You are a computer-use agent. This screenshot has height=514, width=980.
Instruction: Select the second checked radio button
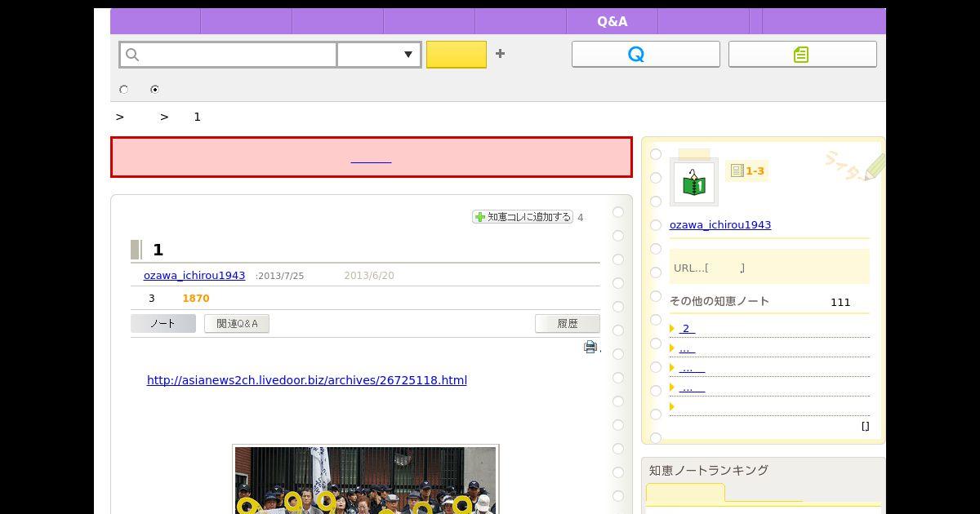pos(154,90)
